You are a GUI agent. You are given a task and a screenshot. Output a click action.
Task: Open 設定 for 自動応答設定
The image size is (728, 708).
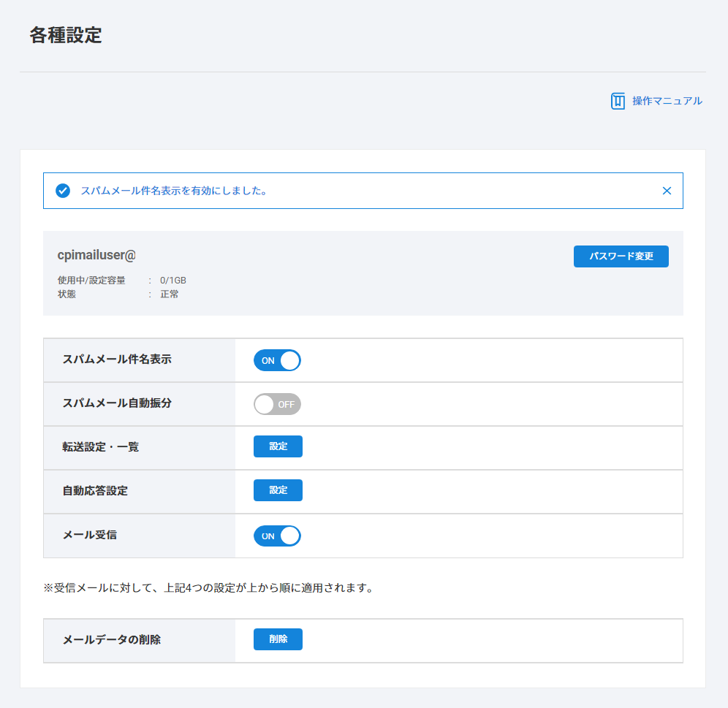[278, 490]
